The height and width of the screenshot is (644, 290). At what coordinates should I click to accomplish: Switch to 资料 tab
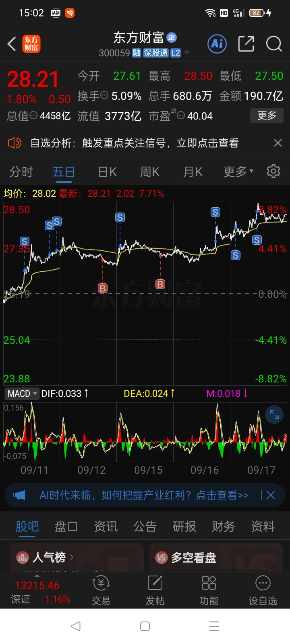(263, 526)
